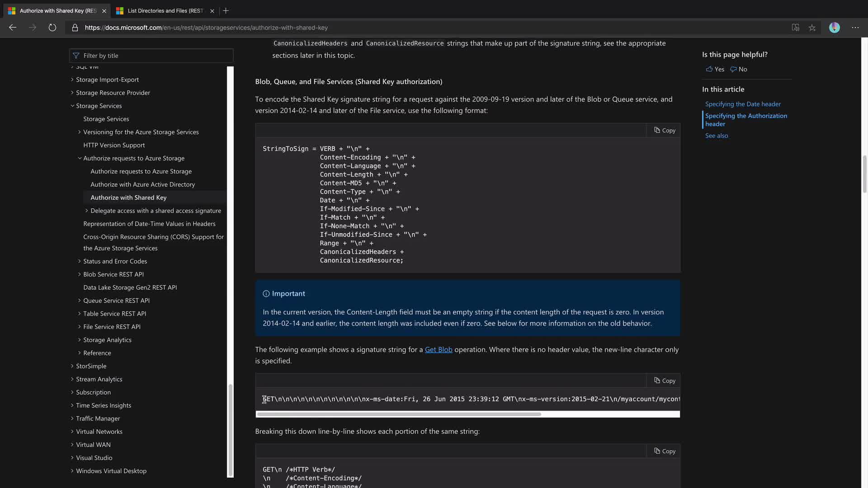
Task: Add page to favorites star icon
Action: click(812, 28)
